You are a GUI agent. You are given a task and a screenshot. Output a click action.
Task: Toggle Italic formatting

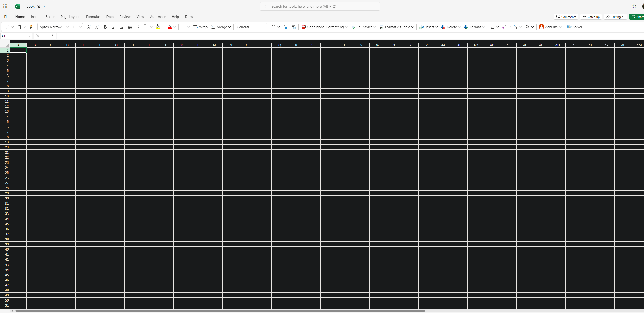[x=114, y=27]
